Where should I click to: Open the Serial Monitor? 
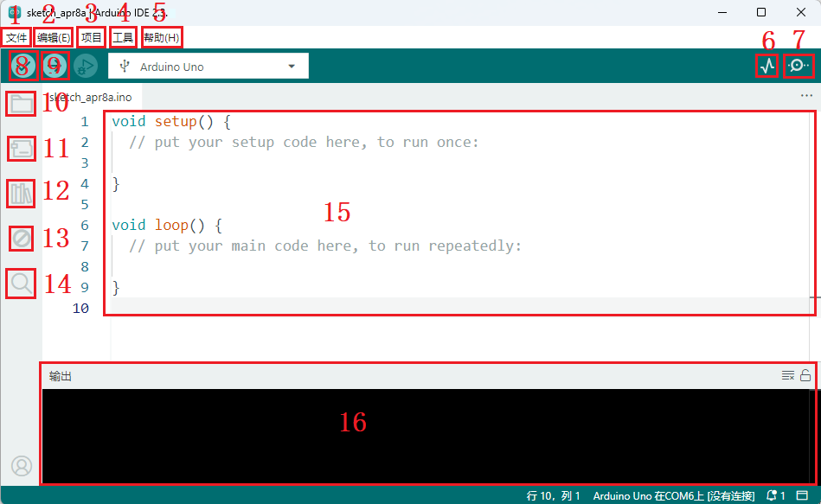pyautogui.click(x=799, y=66)
